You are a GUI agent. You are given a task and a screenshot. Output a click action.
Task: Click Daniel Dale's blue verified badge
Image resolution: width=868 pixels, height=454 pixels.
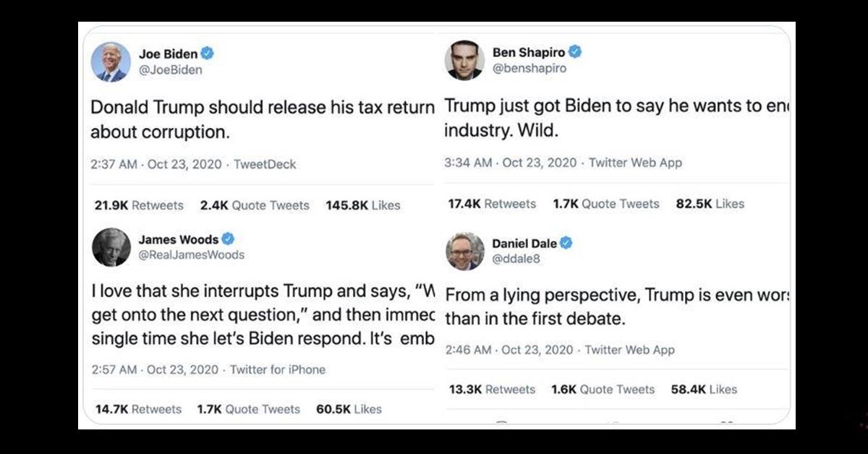[566, 243]
